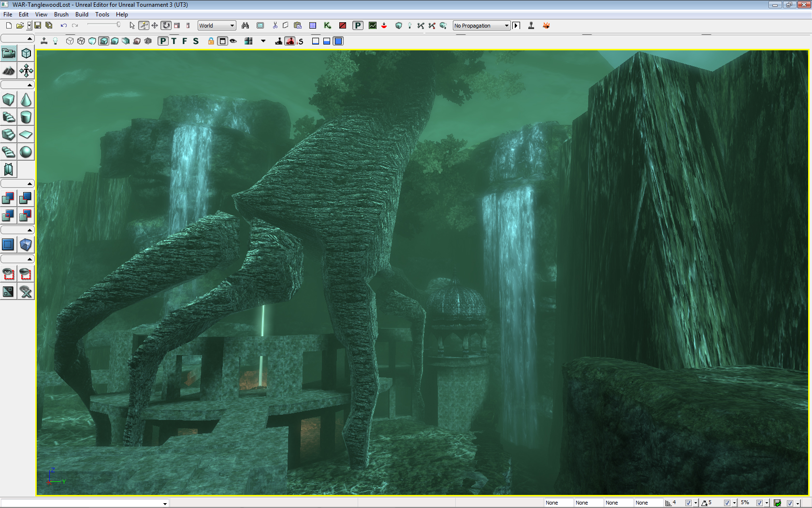Click the joystick Play in Editor icon
This screenshot has width=812, height=508.
531,26
